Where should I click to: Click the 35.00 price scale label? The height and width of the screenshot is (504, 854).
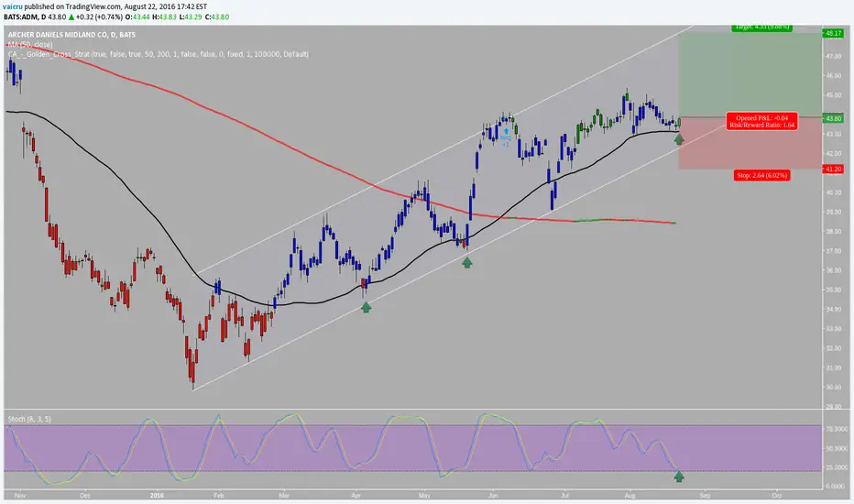point(834,290)
